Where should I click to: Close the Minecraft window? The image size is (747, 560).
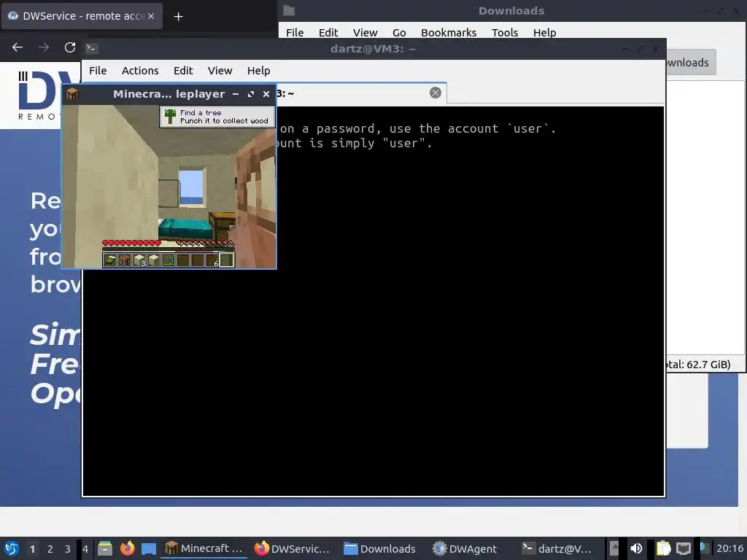(266, 94)
